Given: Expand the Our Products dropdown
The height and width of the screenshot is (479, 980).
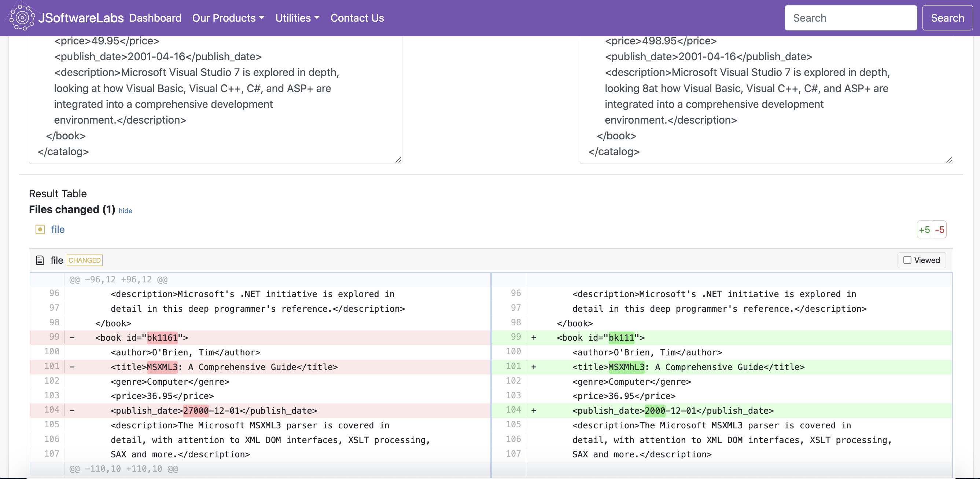Looking at the screenshot, I should tap(228, 18).
